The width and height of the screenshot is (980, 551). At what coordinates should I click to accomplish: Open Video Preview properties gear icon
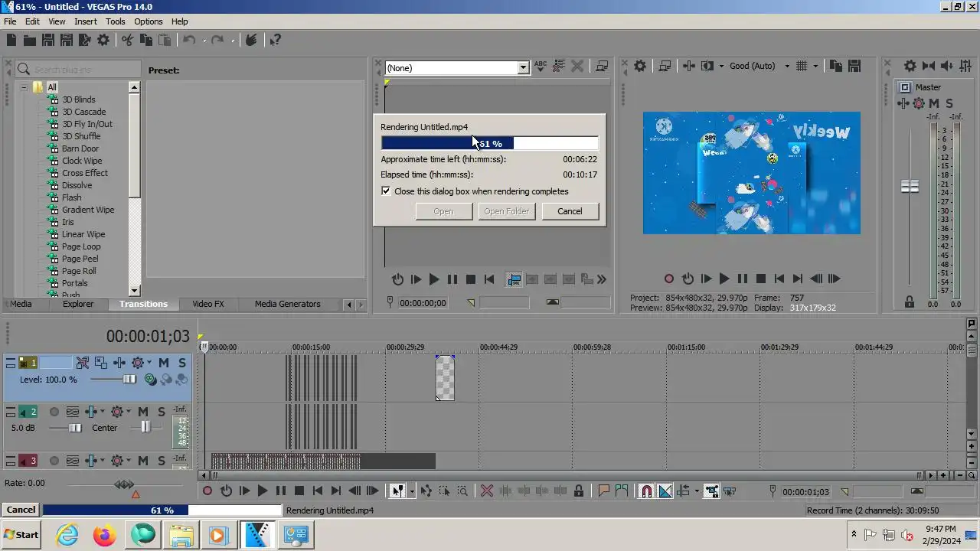click(640, 67)
